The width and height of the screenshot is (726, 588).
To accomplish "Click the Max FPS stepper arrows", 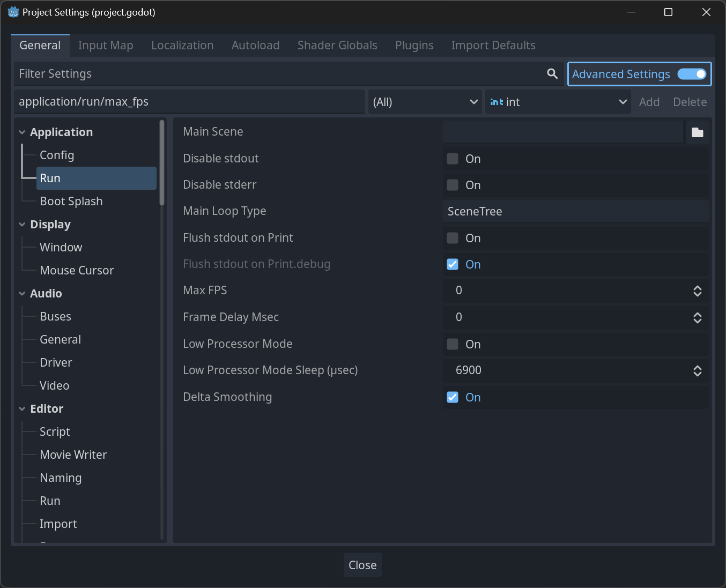I will pyautogui.click(x=698, y=291).
